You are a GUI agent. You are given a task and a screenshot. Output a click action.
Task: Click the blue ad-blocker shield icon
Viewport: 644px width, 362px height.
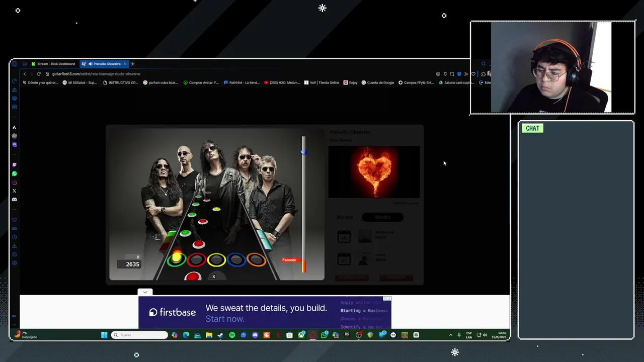[x=459, y=74]
